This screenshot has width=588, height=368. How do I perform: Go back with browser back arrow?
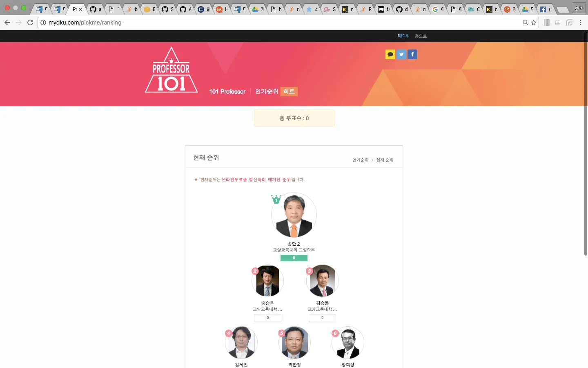point(7,22)
